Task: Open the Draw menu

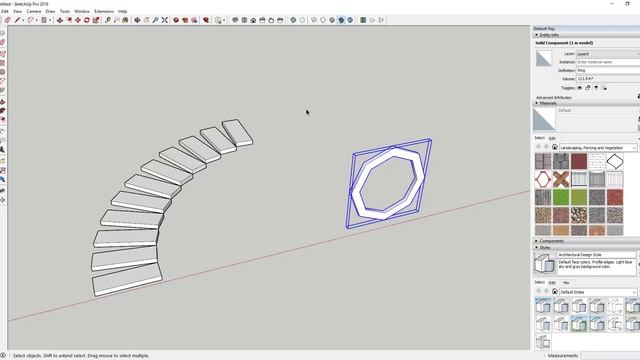Action: pyautogui.click(x=50, y=11)
